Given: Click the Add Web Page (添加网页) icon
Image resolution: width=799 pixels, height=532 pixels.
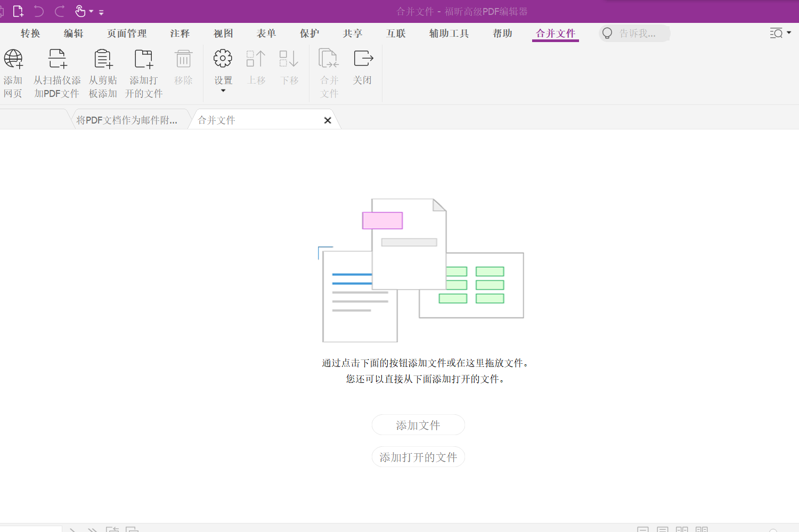Looking at the screenshot, I should pos(13,59).
